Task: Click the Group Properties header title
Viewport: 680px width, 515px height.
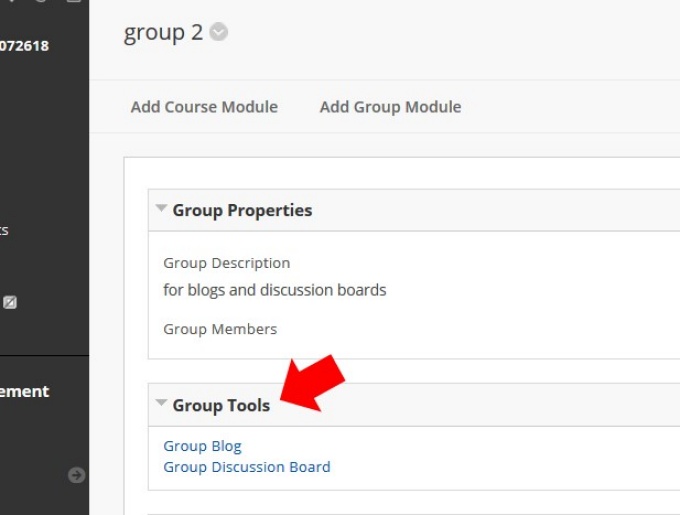Action: click(x=242, y=210)
